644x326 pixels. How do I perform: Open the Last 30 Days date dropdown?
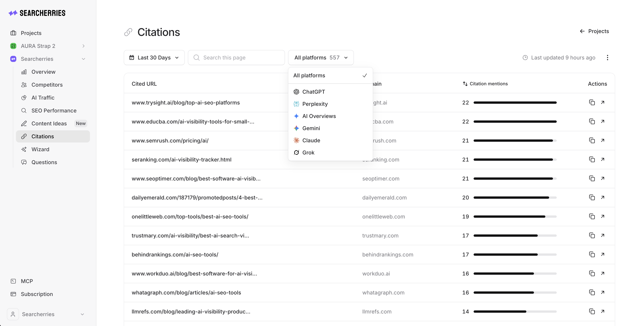click(x=154, y=58)
